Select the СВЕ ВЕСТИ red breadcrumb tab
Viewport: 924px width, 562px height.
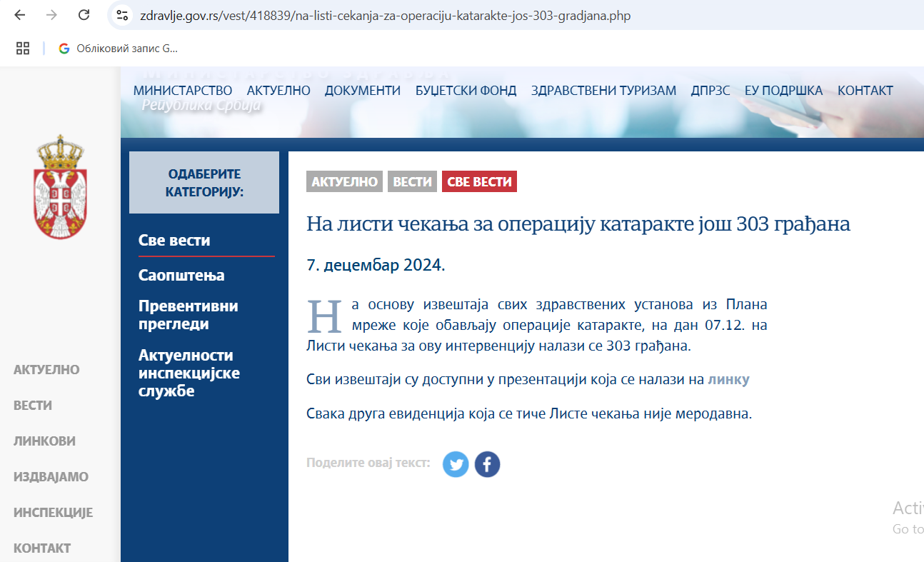tap(479, 182)
